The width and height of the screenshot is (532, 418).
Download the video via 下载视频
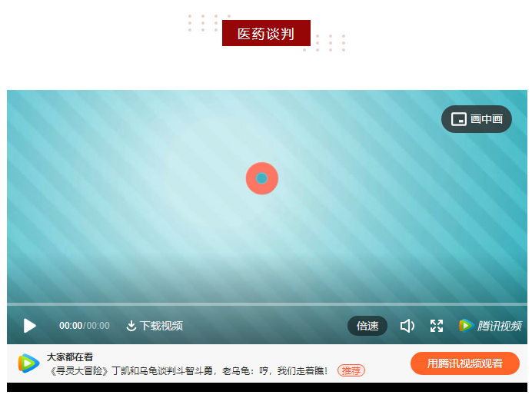point(155,326)
